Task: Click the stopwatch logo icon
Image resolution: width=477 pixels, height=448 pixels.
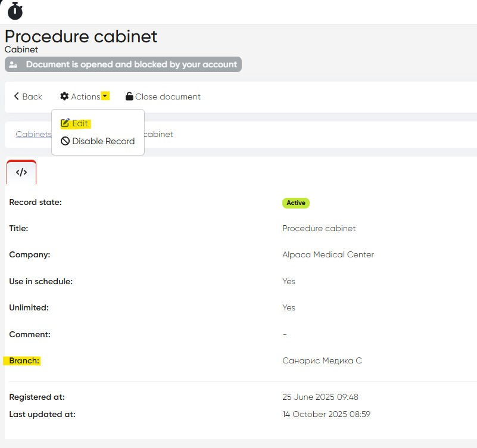Action: (x=15, y=11)
